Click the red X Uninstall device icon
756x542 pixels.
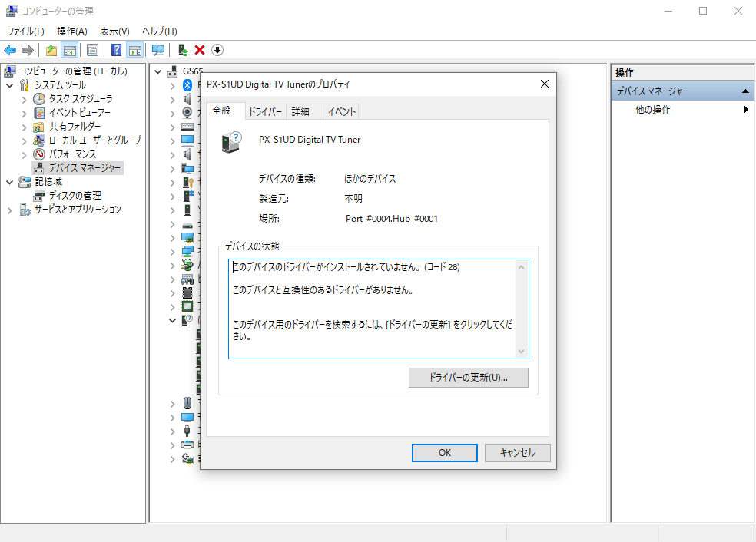pyautogui.click(x=200, y=50)
